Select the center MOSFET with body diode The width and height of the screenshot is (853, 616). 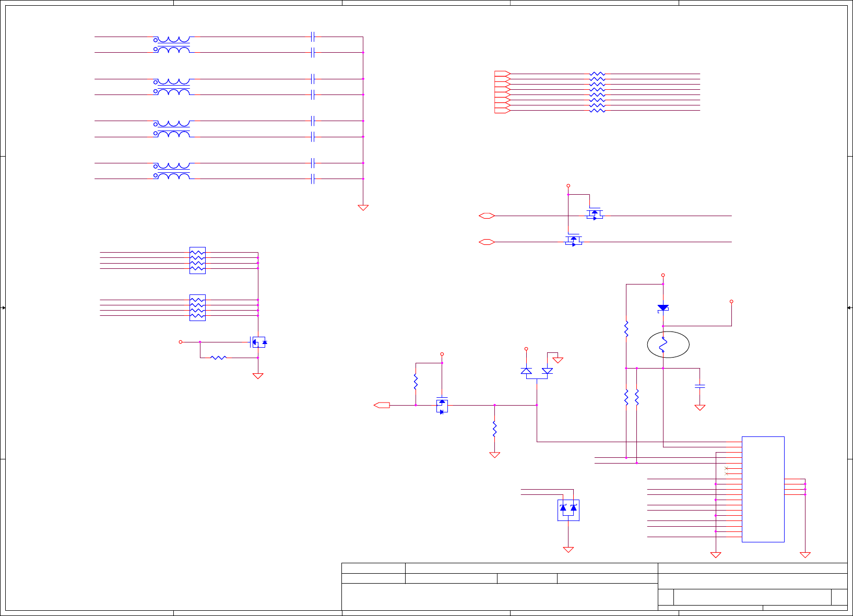click(x=442, y=406)
